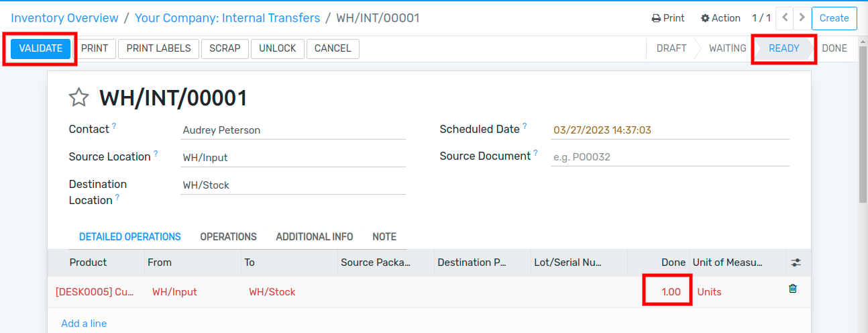Go to Inventory Overview breadcrumb
This screenshot has height=333, width=868.
click(x=64, y=18)
